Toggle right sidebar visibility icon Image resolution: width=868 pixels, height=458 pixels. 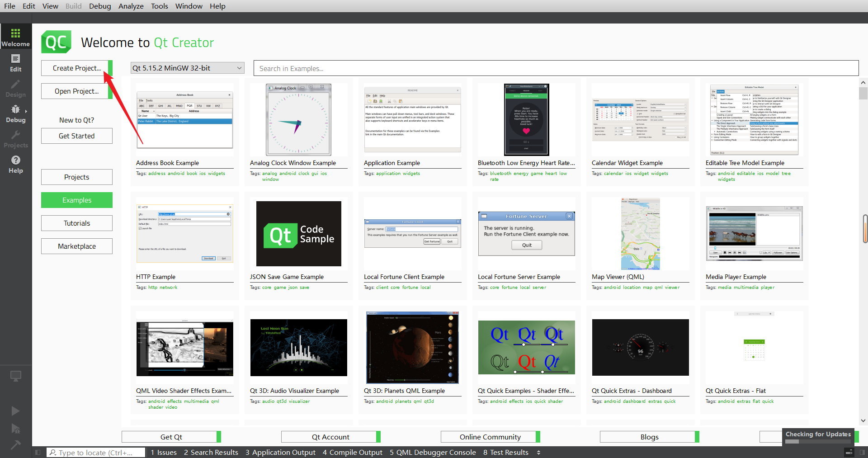(x=862, y=452)
